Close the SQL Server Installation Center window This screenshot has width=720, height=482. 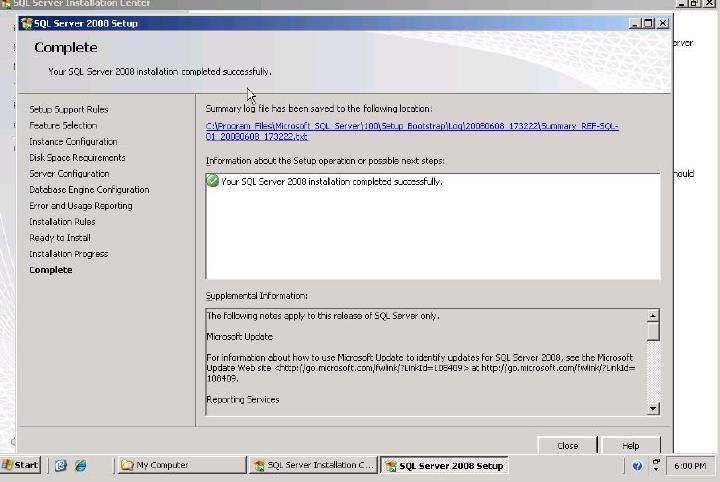(710, 3)
